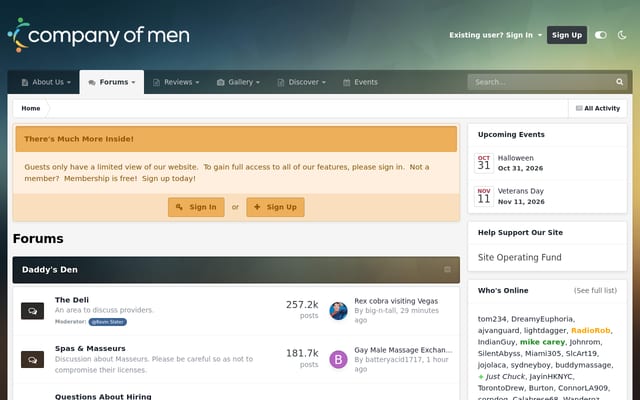Screen dimensions: 640x400
Task: Open the Spas & Masseurs forum
Action: [90, 348]
